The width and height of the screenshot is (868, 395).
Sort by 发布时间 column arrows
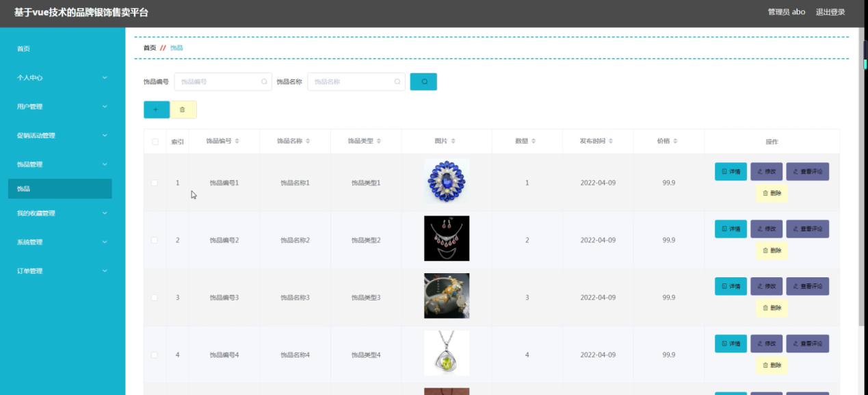[610, 141]
